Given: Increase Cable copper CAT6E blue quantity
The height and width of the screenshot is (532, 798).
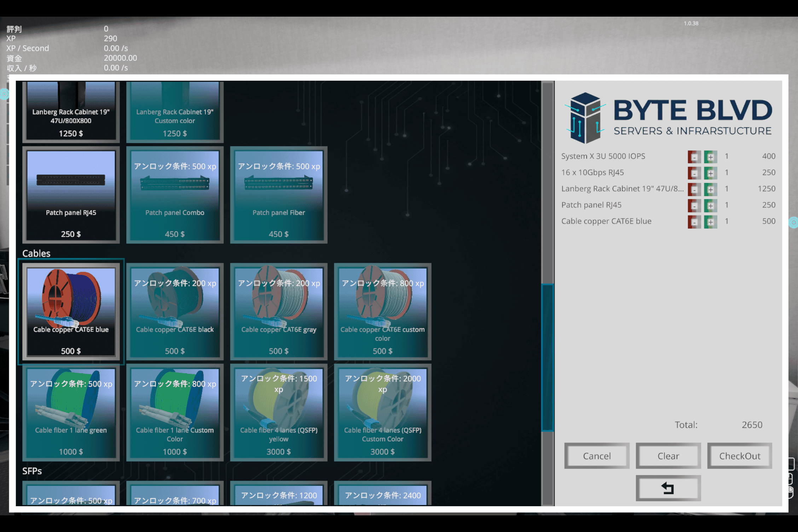Looking at the screenshot, I should [x=710, y=222].
